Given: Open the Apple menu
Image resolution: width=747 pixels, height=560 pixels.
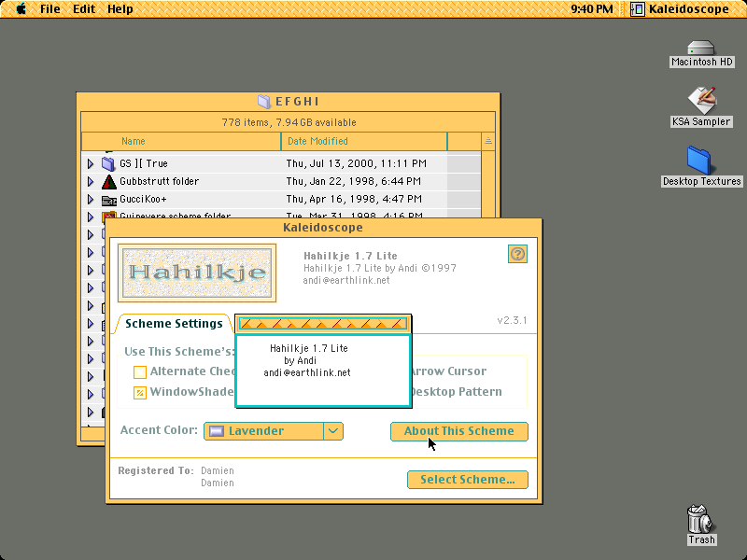Looking at the screenshot, I should (21, 8).
